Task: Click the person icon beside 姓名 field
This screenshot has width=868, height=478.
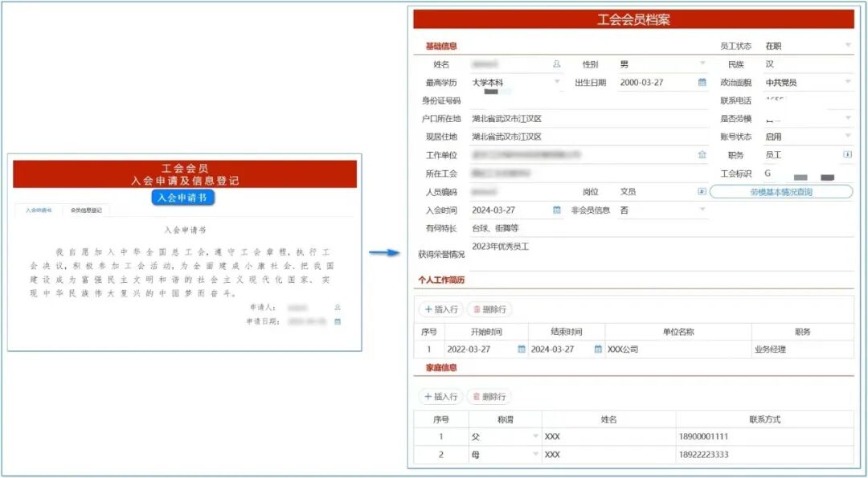Action: pyautogui.click(x=556, y=63)
